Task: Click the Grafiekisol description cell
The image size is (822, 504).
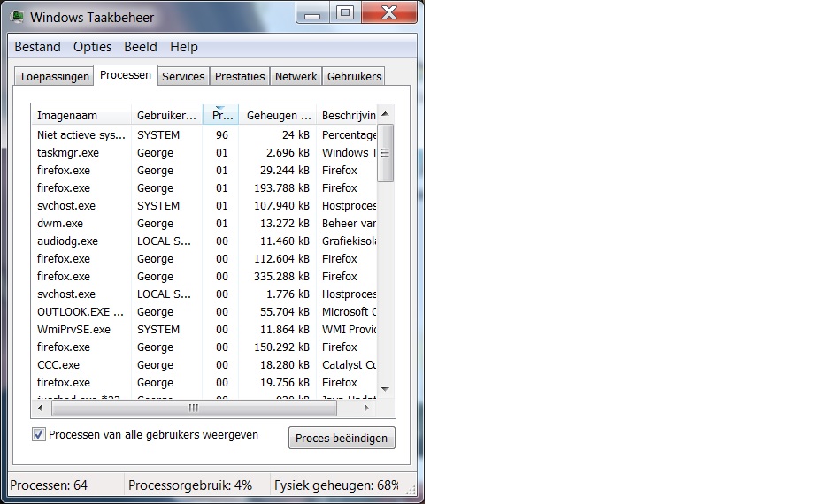Action: (x=350, y=241)
